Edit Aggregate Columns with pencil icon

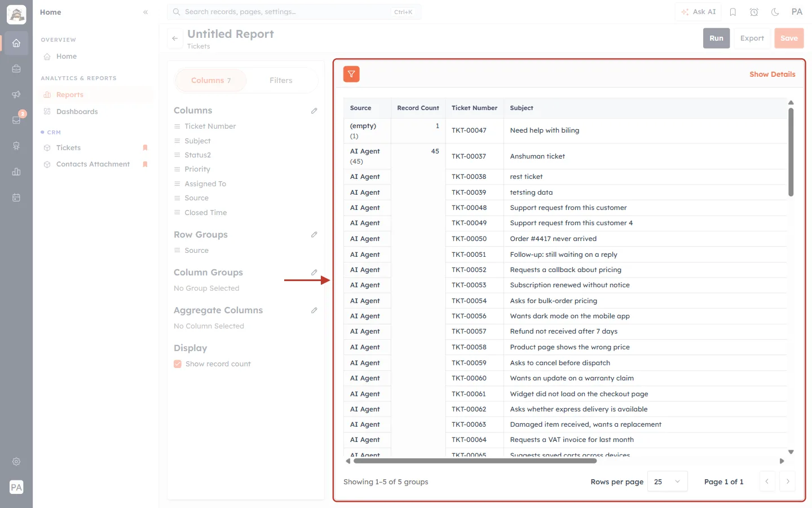(x=314, y=310)
